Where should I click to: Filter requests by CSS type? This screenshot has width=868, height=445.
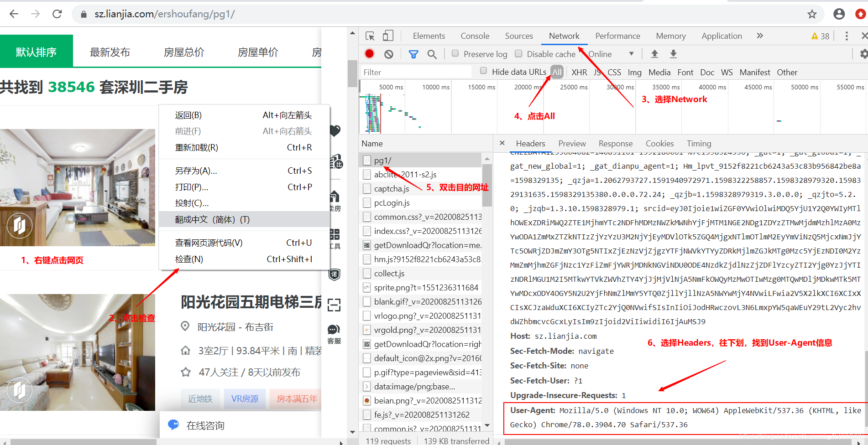point(614,72)
